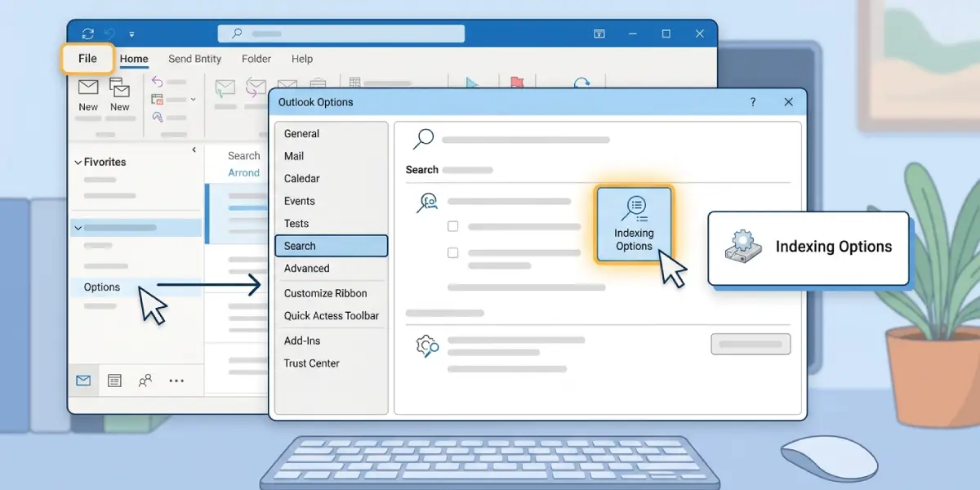Click the second New icon with stacked envelopes
This screenshot has height=490, width=980.
[x=120, y=87]
